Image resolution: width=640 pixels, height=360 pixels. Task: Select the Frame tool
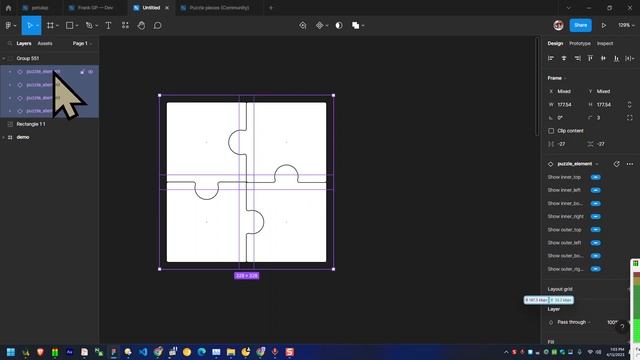(50, 25)
